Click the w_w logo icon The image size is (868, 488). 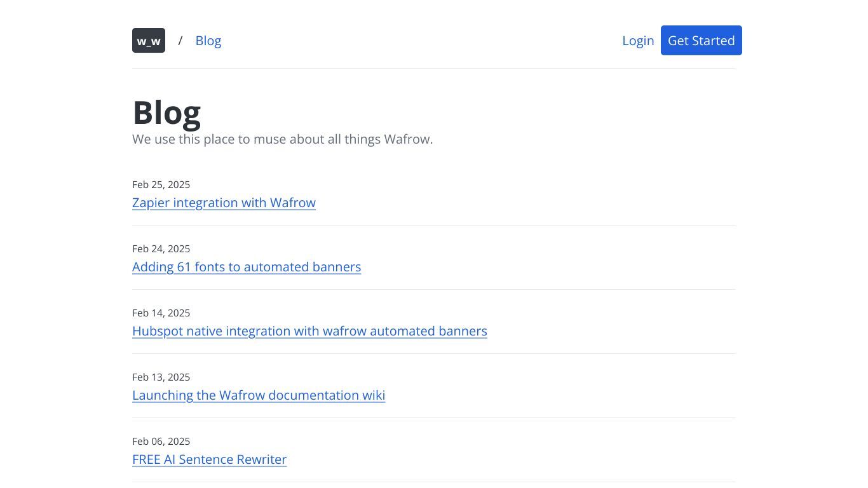click(x=149, y=41)
